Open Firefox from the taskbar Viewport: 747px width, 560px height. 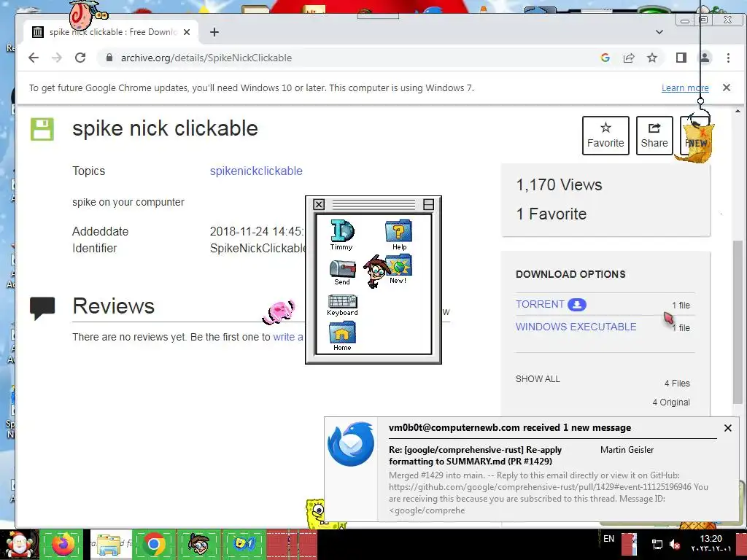(x=63, y=544)
